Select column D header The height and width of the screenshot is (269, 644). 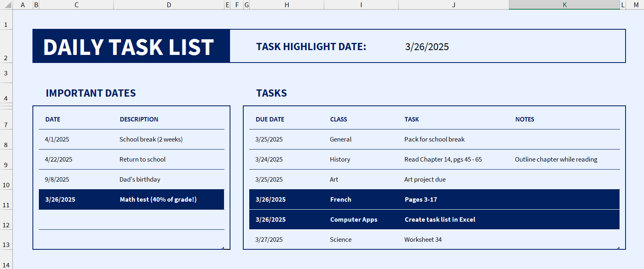tap(169, 5)
